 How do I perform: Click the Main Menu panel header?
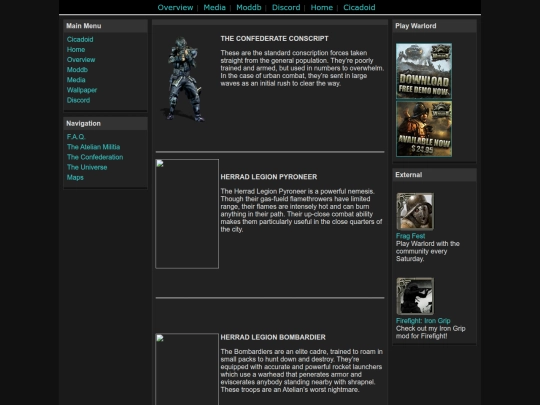(x=105, y=26)
